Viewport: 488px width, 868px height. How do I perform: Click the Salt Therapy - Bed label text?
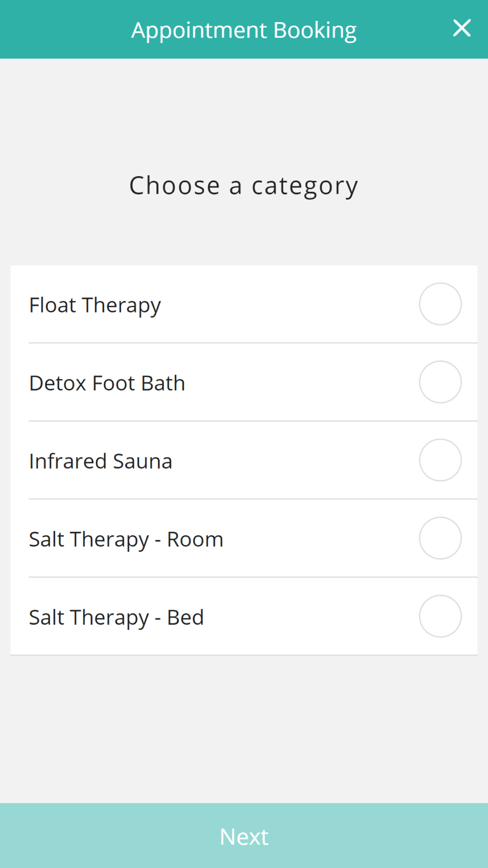[x=116, y=618]
